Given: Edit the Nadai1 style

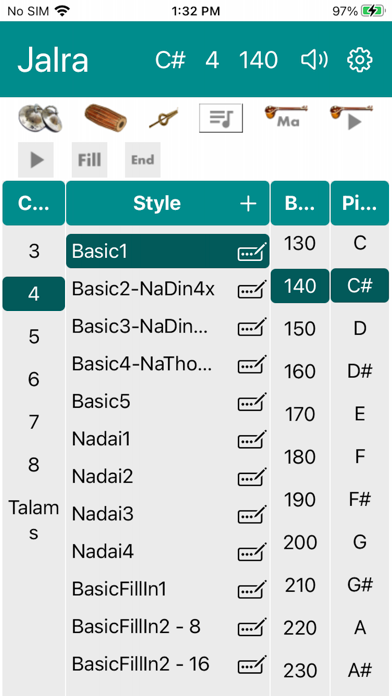Looking at the screenshot, I should pos(253,439).
